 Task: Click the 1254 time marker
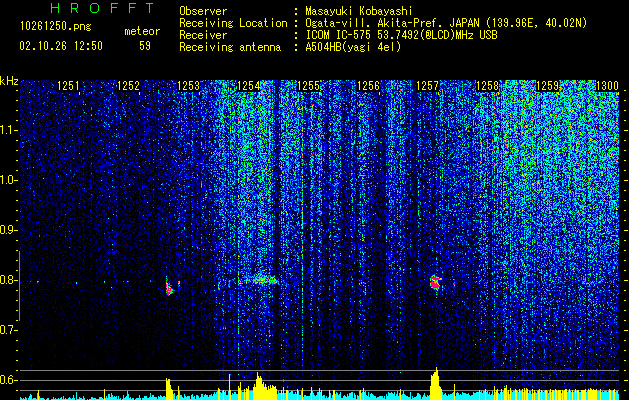click(248, 85)
